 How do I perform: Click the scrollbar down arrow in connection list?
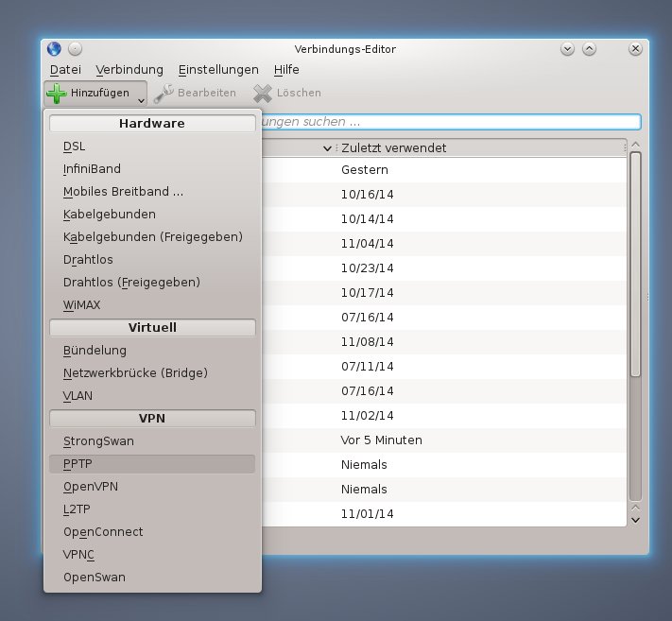(635, 518)
